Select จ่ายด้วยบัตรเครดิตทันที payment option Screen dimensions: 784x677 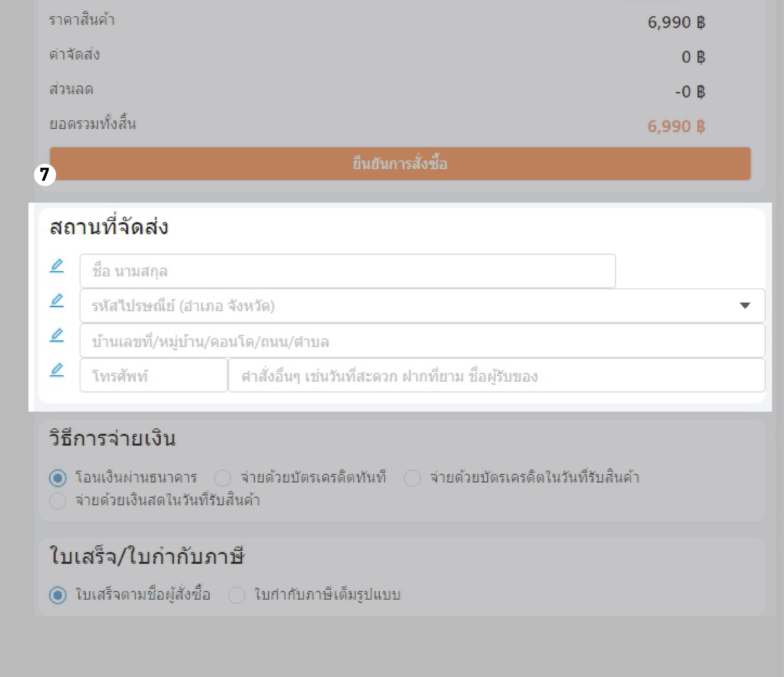(x=223, y=478)
